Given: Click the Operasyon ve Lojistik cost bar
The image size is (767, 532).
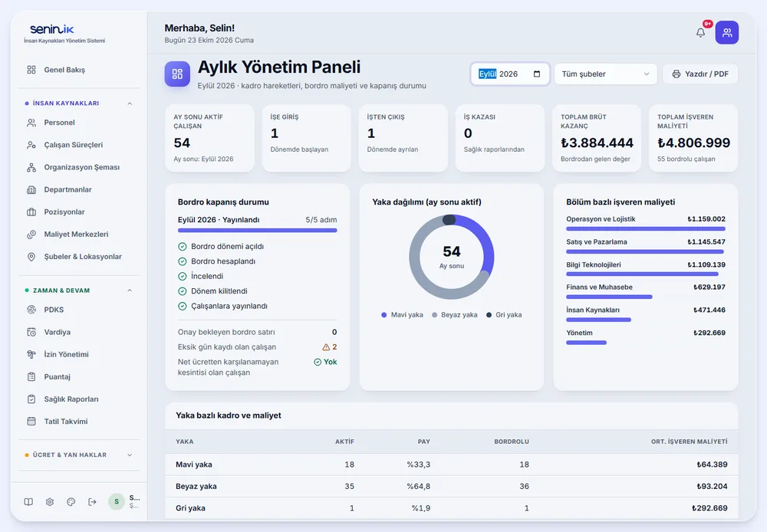Looking at the screenshot, I should [646, 229].
